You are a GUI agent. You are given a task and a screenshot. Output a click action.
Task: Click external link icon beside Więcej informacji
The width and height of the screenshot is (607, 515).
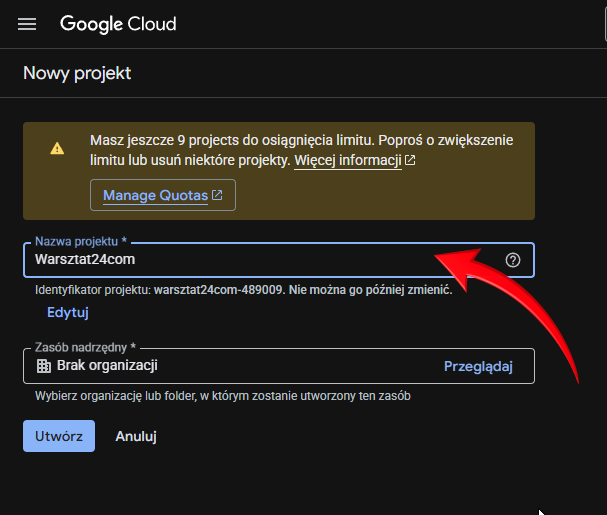411,160
